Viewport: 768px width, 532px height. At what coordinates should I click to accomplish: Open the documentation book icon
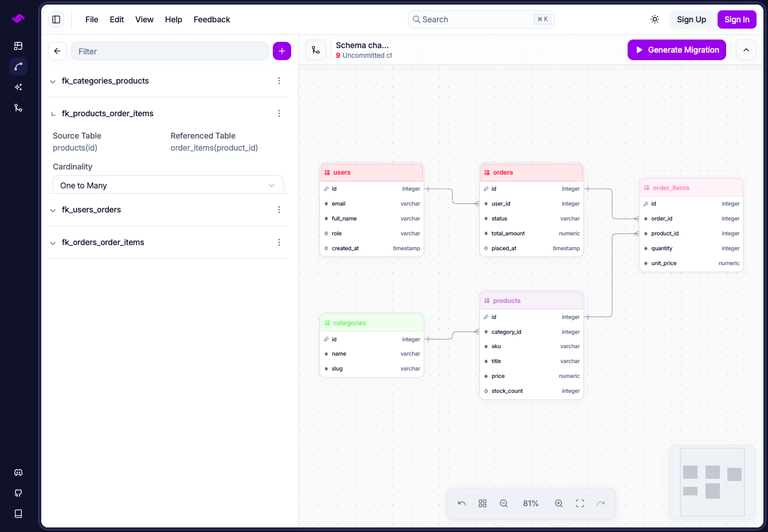pos(18,514)
